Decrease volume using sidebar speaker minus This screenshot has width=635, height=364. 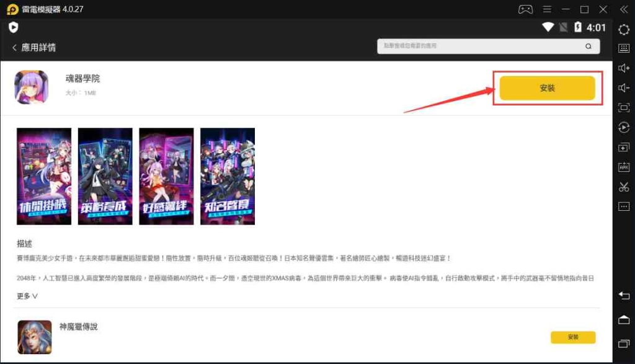[x=624, y=88]
